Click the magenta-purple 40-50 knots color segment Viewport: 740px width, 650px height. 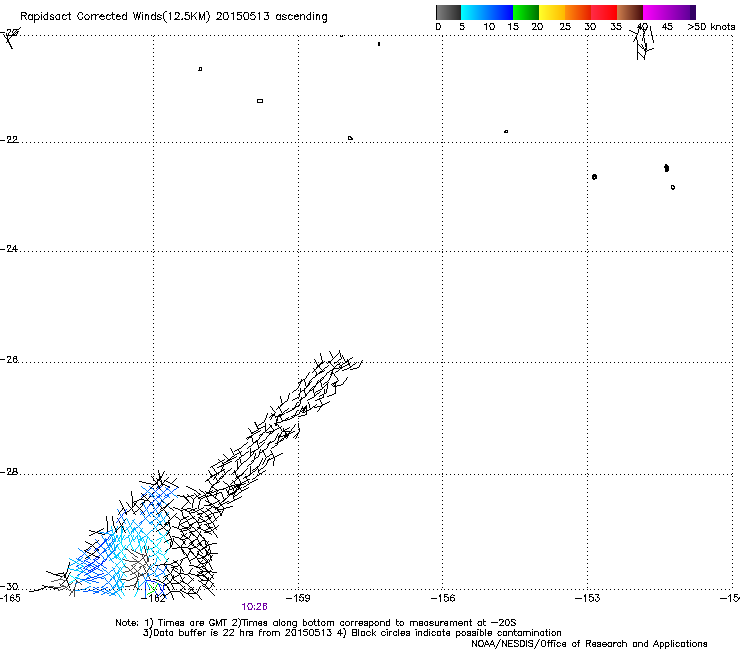pos(669,12)
